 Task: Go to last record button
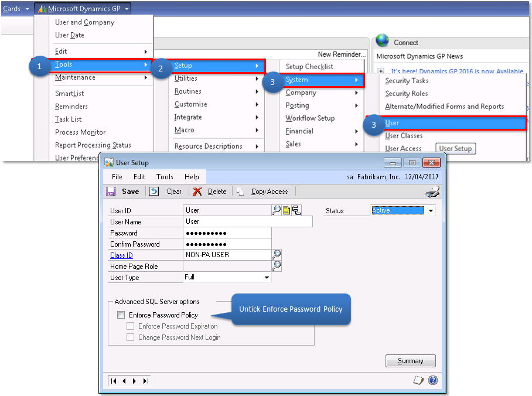pos(145,381)
